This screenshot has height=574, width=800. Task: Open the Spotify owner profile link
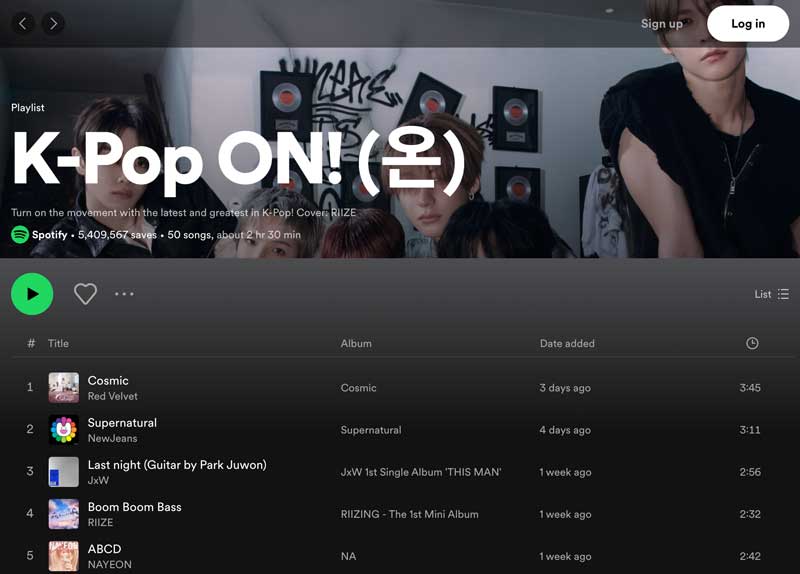49,235
